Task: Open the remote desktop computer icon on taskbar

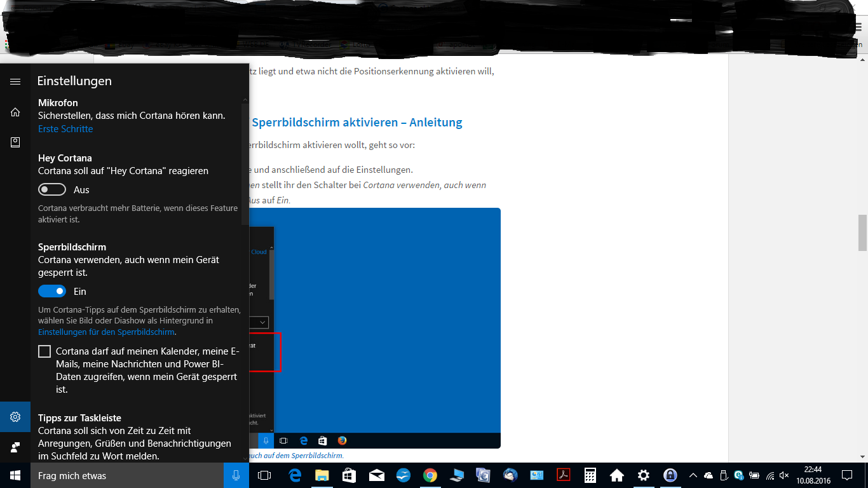Action: point(457,475)
